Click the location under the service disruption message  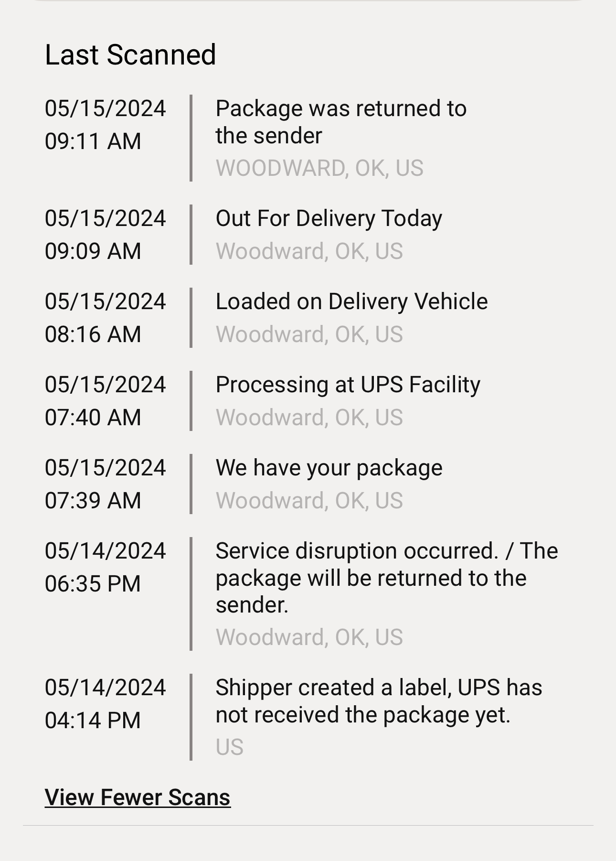pos(309,637)
